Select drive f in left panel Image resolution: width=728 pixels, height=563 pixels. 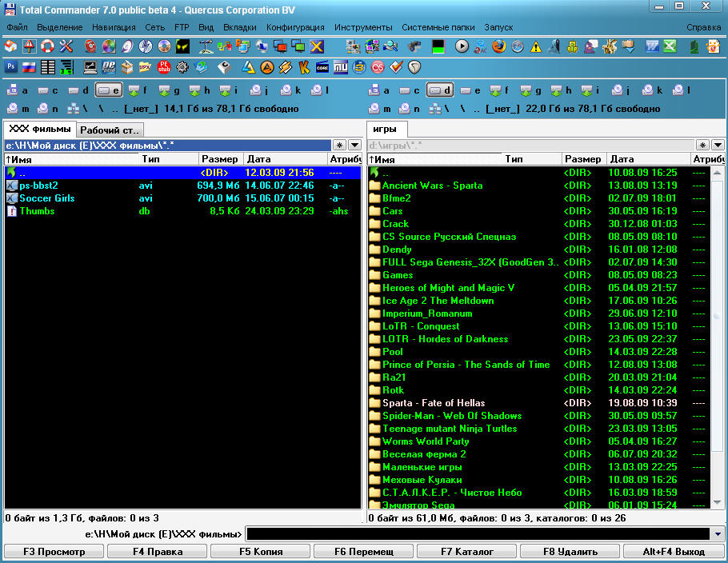point(138,90)
